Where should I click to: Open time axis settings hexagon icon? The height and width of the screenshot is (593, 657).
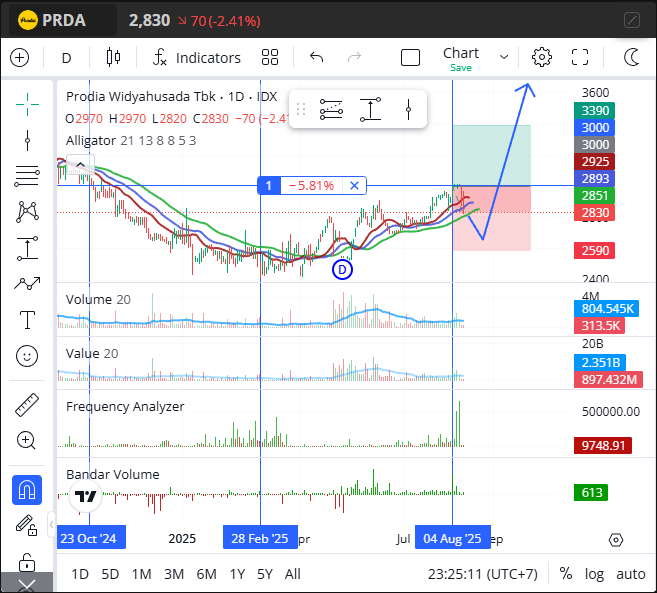[x=616, y=540]
